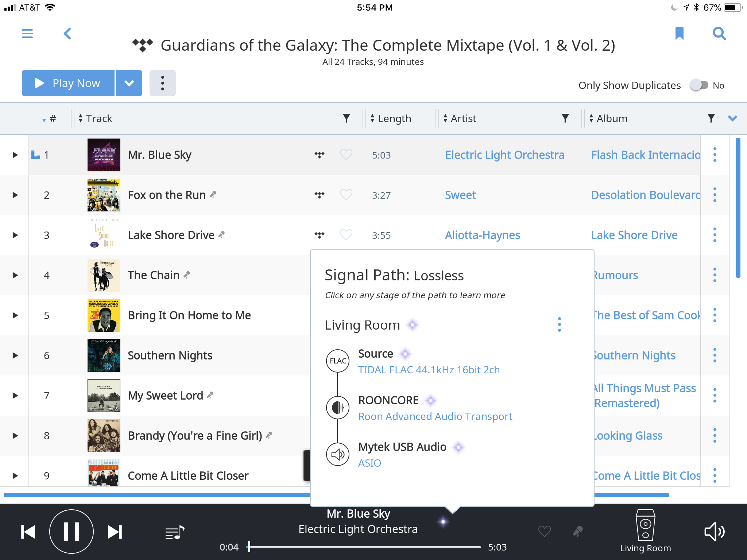747x560 pixels.
Task: Play the Southern Nights row arrow
Action: tap(15, 355)
